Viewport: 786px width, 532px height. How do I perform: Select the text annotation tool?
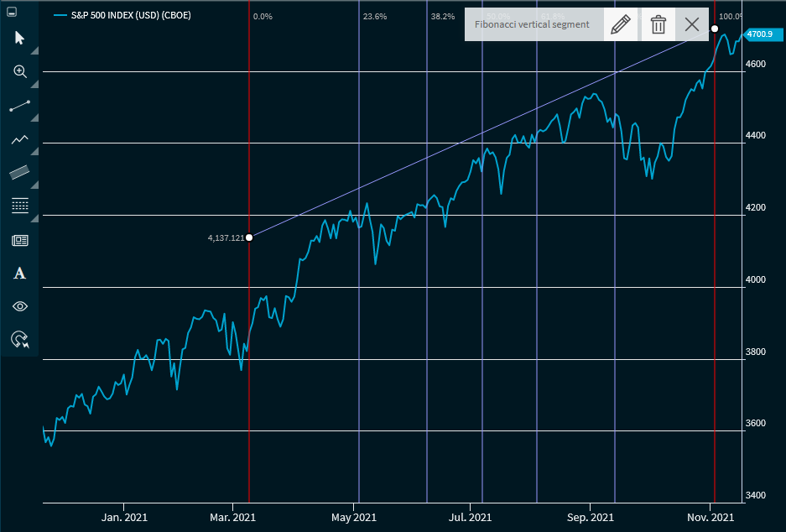20,273
